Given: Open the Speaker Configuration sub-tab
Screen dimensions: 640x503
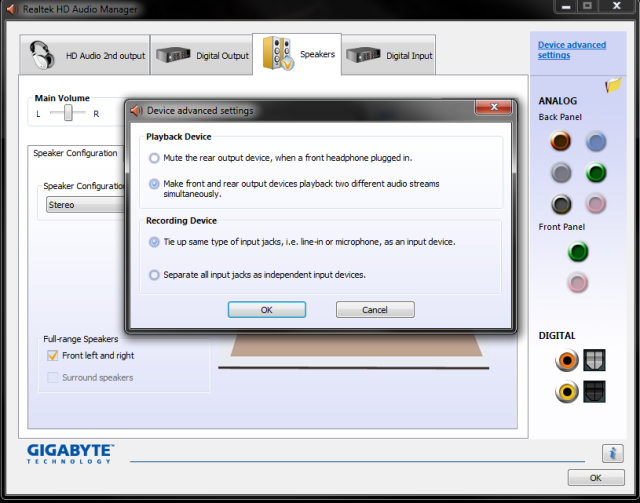Looking at the screenshot, I should coord(76,154).
